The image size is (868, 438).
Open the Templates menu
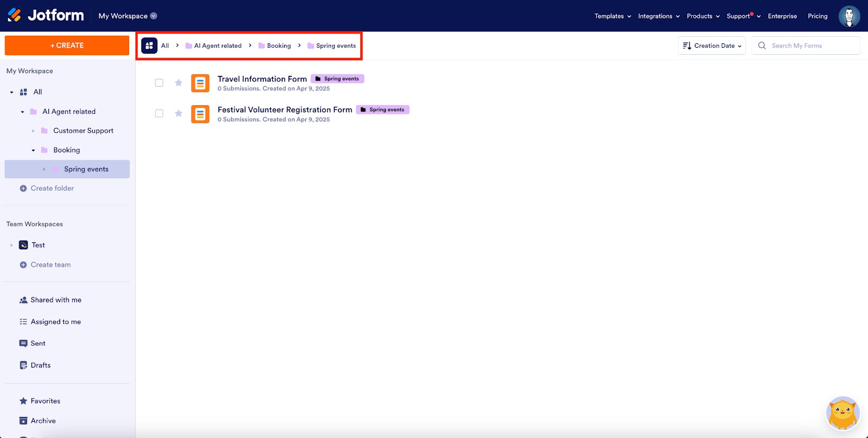[x=613, y=16]
